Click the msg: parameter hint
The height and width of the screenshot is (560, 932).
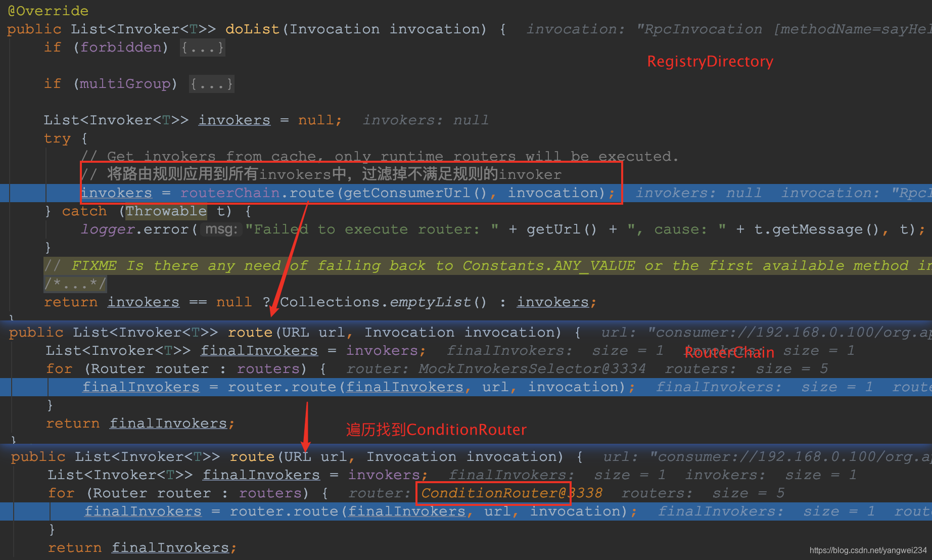221,229
